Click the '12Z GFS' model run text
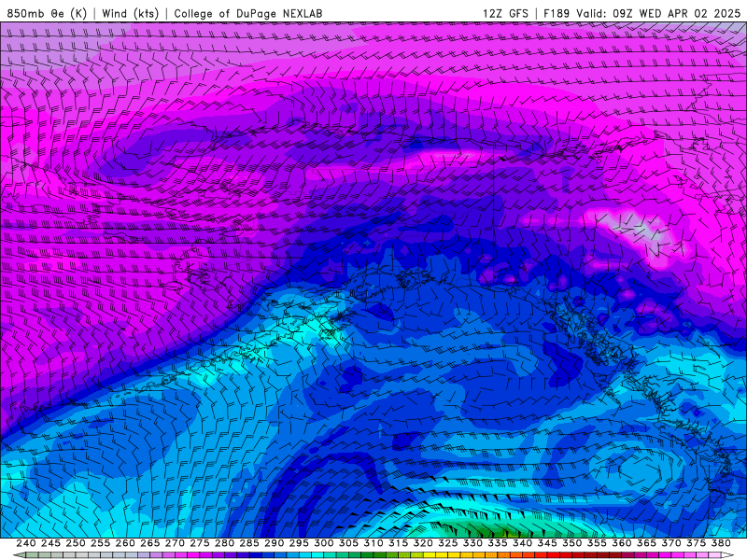 pyautogui.click(x=505, y=13)
